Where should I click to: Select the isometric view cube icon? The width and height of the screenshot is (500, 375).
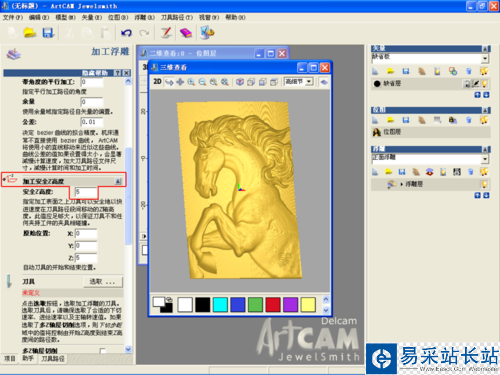(x=240, y=82)
